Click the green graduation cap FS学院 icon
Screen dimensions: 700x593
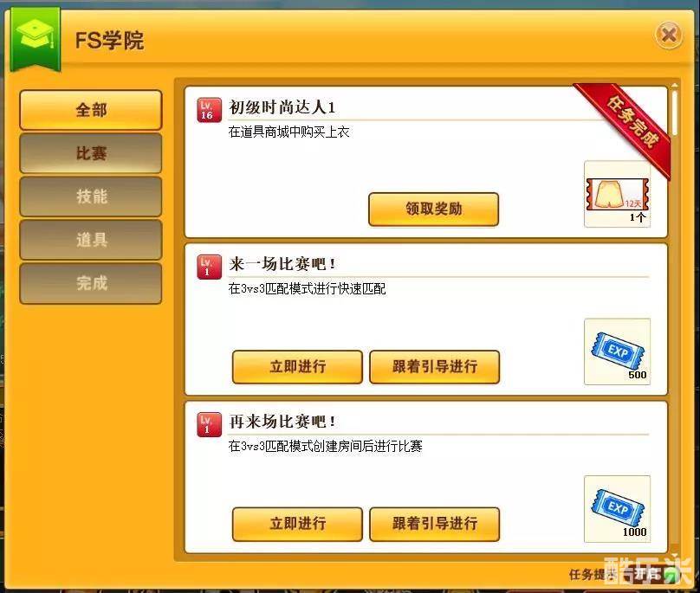point(36,38)
